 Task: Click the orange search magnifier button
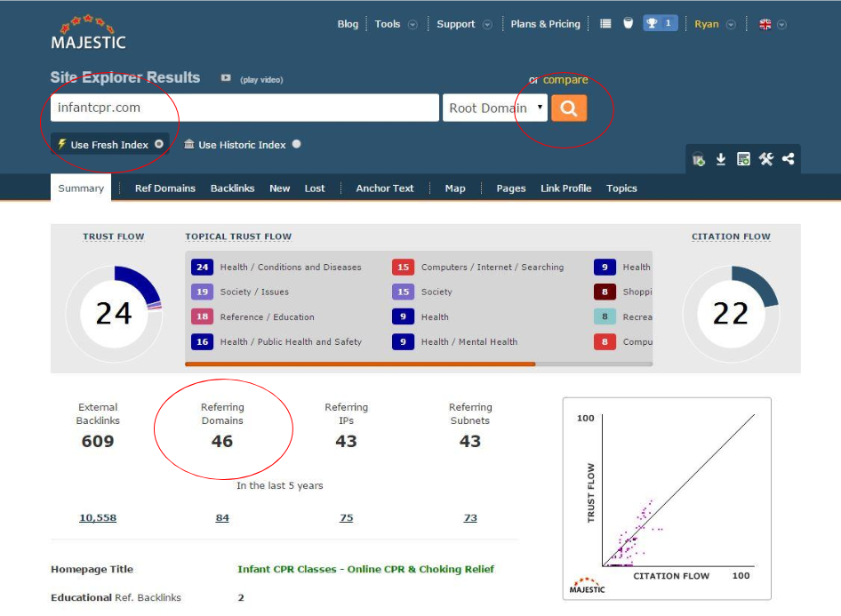569,108
